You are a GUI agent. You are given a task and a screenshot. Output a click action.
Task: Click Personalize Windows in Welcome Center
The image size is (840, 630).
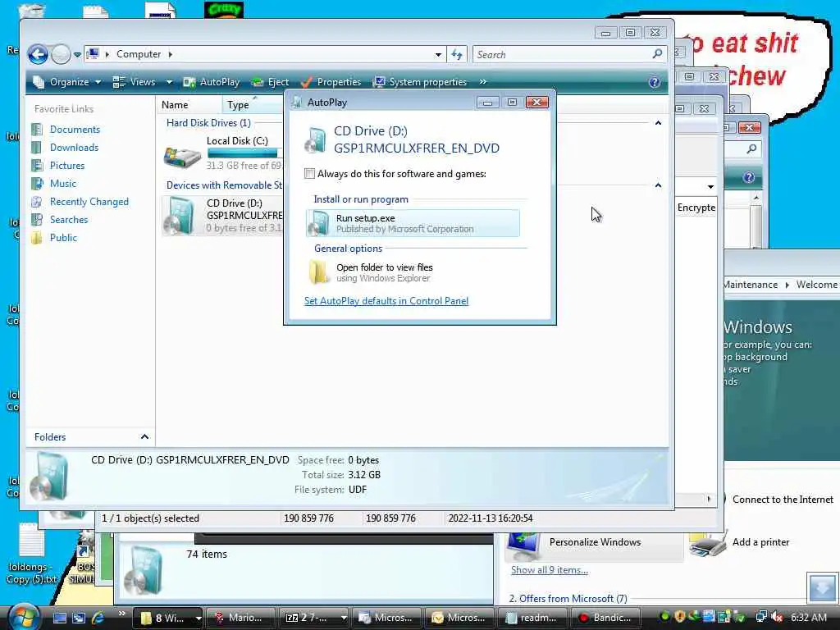pyautogui.click(x=595, y=542)
